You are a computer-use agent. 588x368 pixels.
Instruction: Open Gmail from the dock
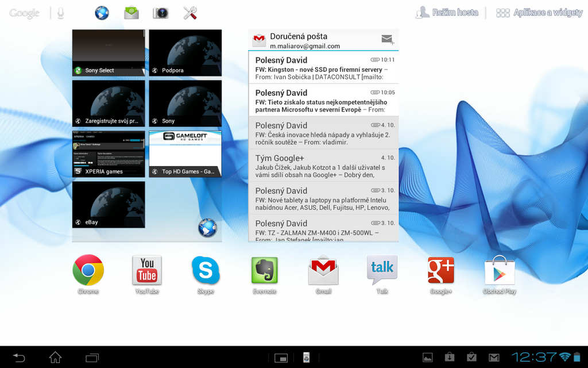point(323,270)
